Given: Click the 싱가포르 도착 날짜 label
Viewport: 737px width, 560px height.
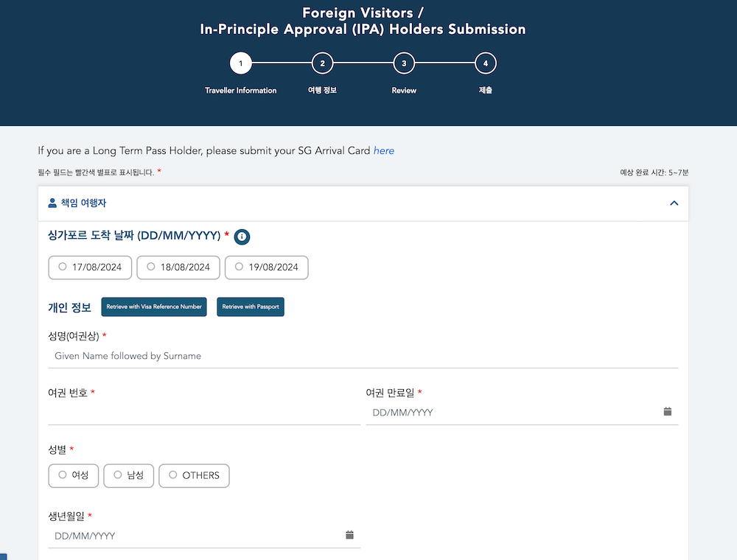Looking at the screenshot, I should tap(134, 235).
